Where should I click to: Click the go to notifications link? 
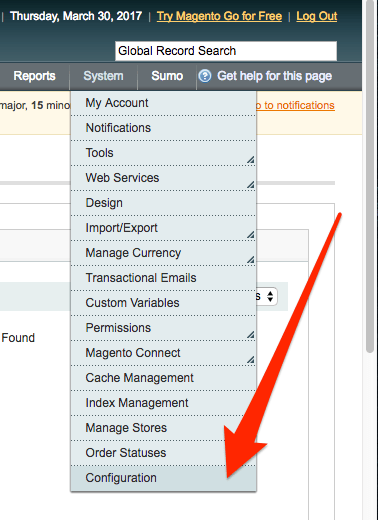point(295,105)
